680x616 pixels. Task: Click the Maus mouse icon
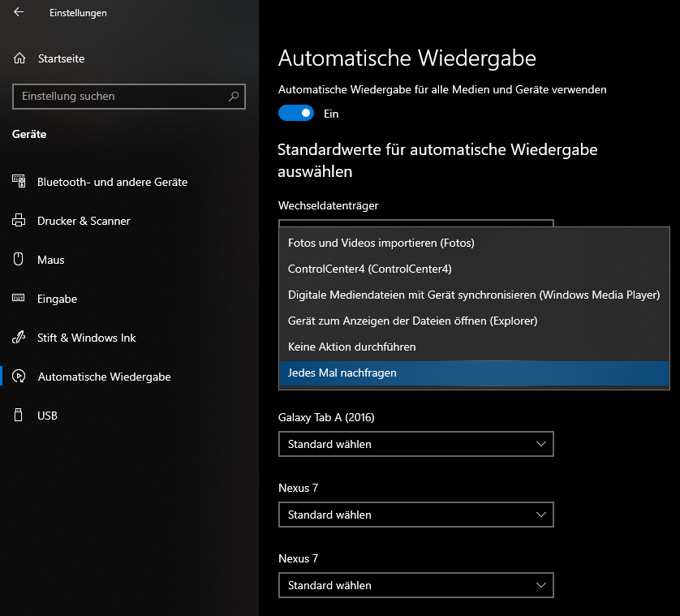click(x=19, y=260)
